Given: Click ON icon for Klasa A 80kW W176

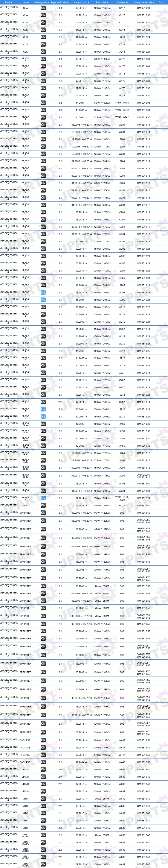Looking at the screenshot, I should pos(43,59).
